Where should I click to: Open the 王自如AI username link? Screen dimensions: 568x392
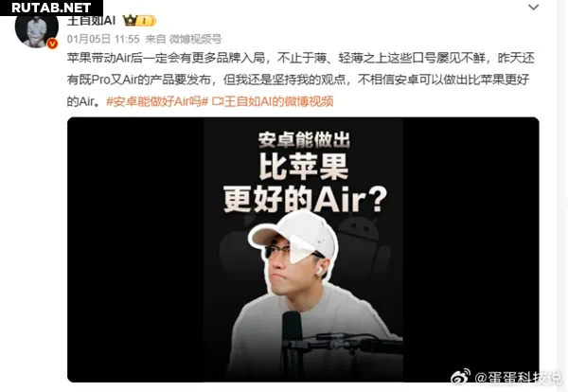(x=91, y=21)
